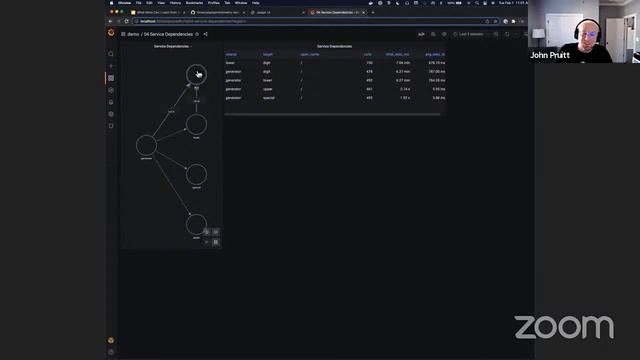Viewport: 640px width, 360px height.
Task: Open the Configuration gear in sidebar
Action: coord(111,114)
